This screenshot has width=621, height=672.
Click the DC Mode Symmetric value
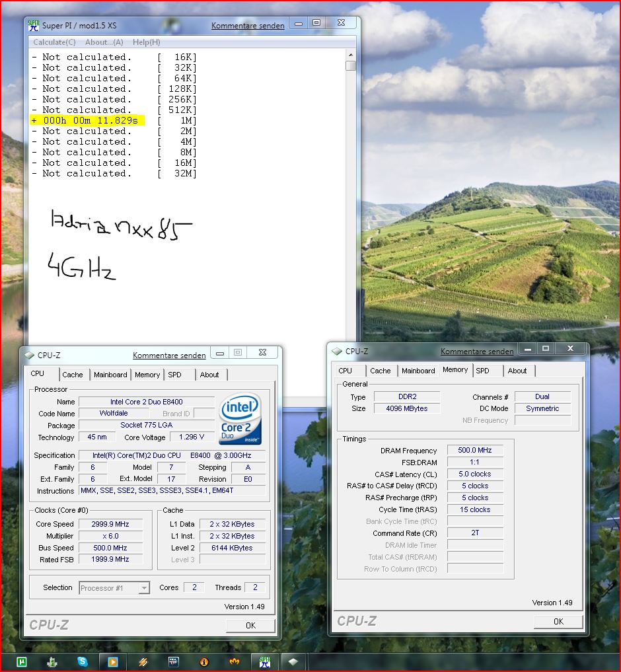coord(542,409)
